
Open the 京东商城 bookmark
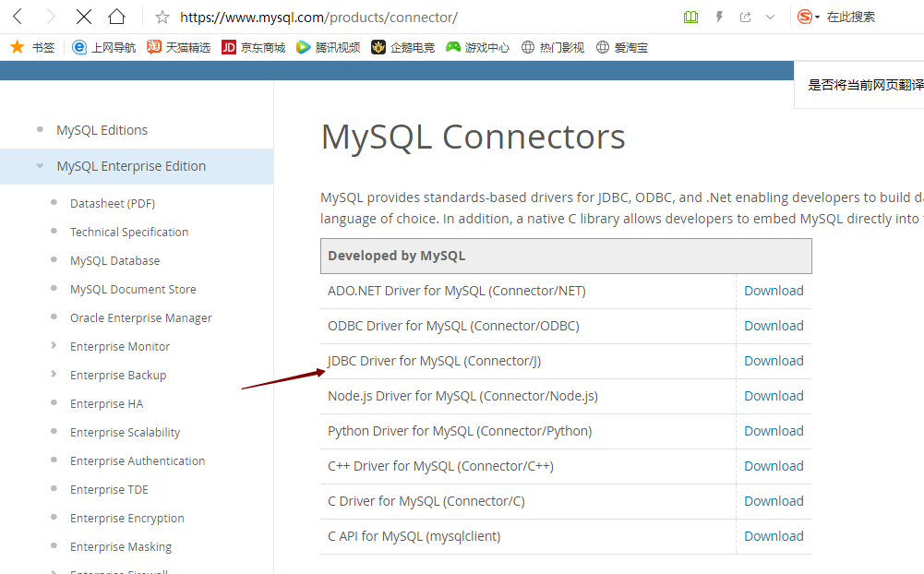[x=254, y=47]
